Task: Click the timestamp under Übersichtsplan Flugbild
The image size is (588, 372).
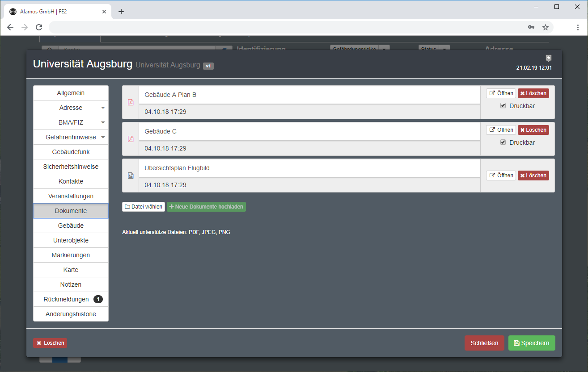Action: 165,185
